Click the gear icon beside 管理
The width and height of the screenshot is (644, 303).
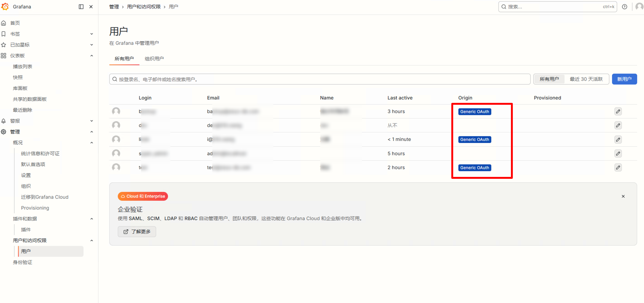coord(4,132)
